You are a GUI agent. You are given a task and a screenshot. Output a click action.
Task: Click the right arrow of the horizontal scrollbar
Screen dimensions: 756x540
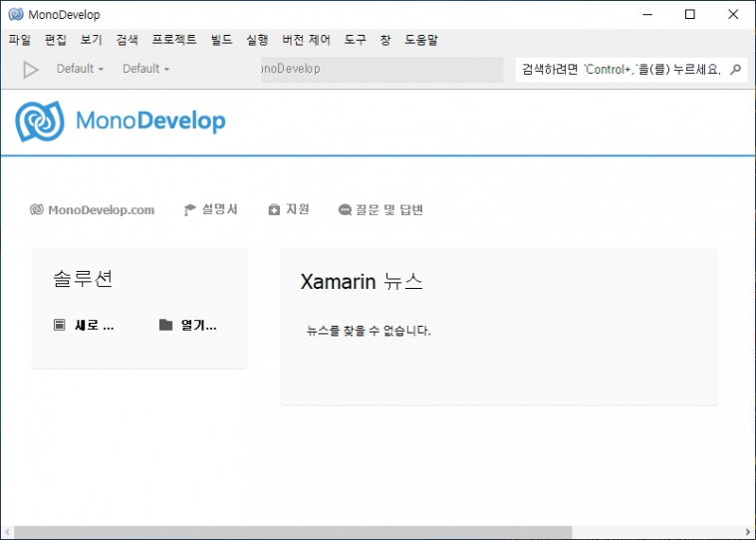749,533
